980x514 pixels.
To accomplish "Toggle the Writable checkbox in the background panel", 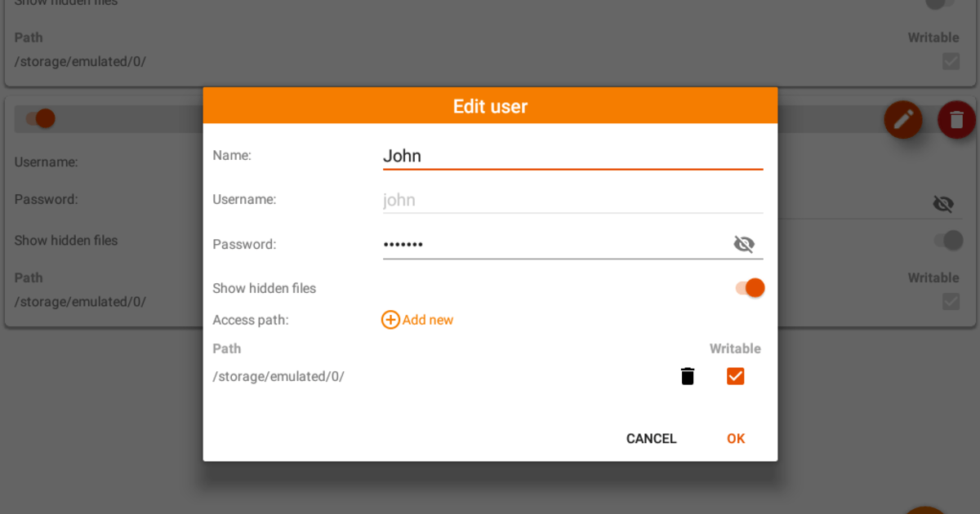I will click(x=951, y=302).
